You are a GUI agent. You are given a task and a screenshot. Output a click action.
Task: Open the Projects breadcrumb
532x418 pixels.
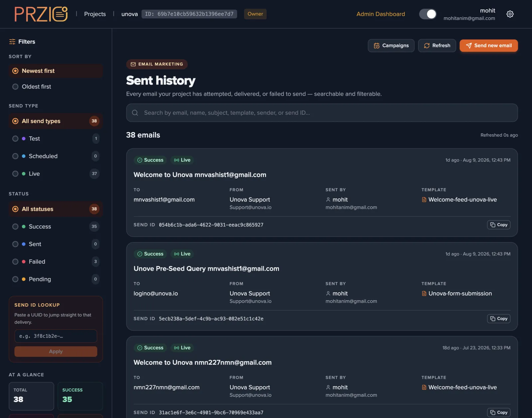95,14
